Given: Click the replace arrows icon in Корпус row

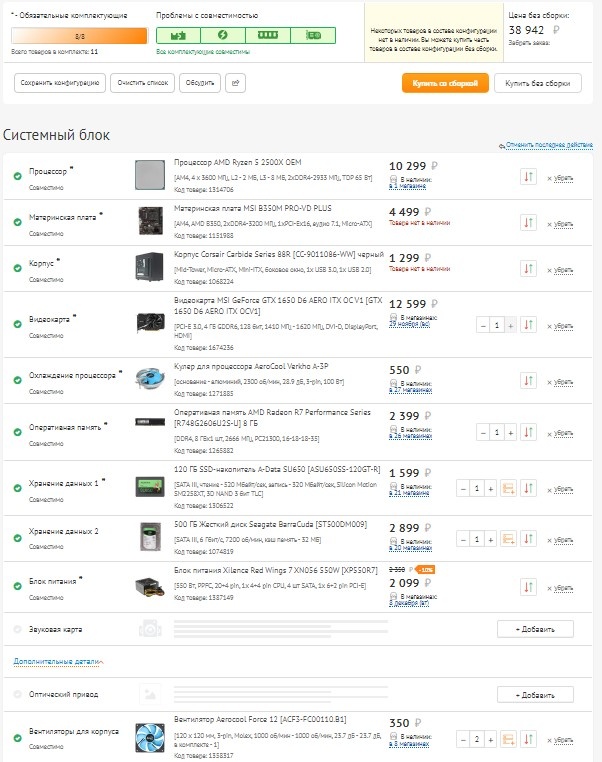Looking at the screenshot, I should pos(528,268).
